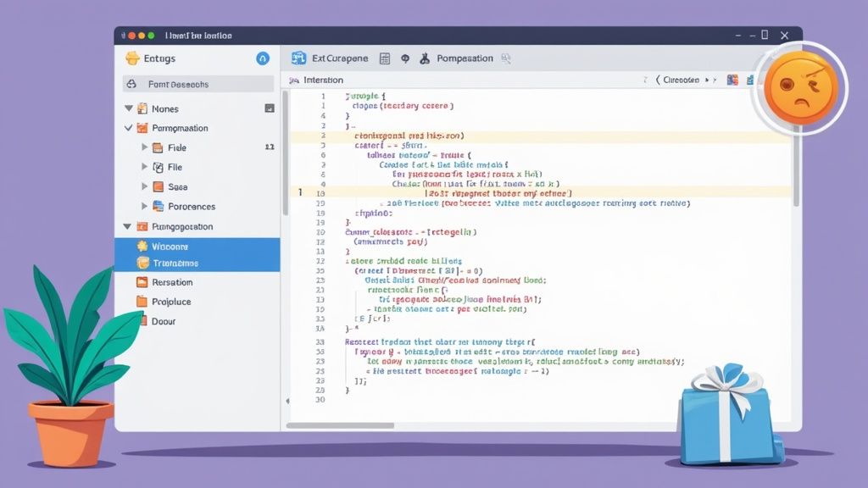Click the blue Ext Curapene toolbar icon
This screenshot has height=488, width=868.
[298, 58]
